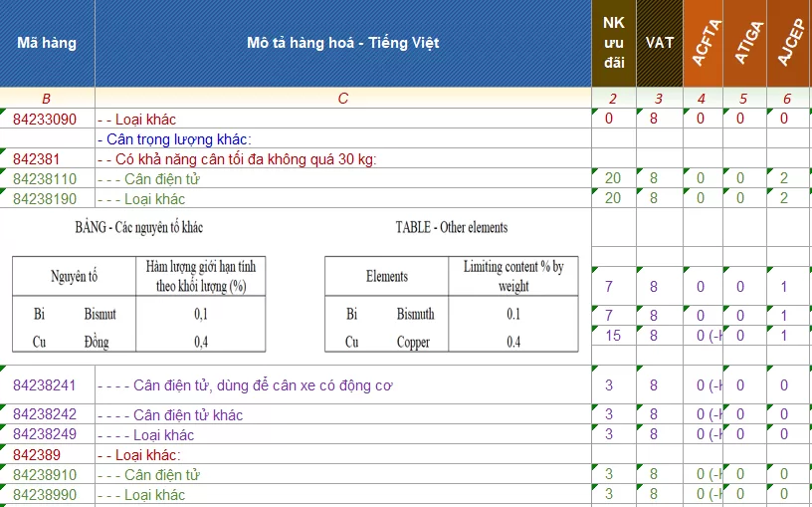Click the 'Nguyên tố' table header
Viewport: 812px width, 507px height.
pos(74,276)
